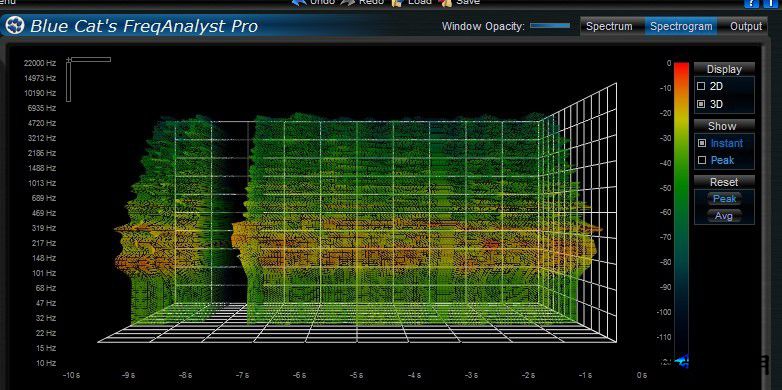The image size is (782, 390).
Task: Click the 4720 Hz axis label
Action: click(x=41, y=123)
